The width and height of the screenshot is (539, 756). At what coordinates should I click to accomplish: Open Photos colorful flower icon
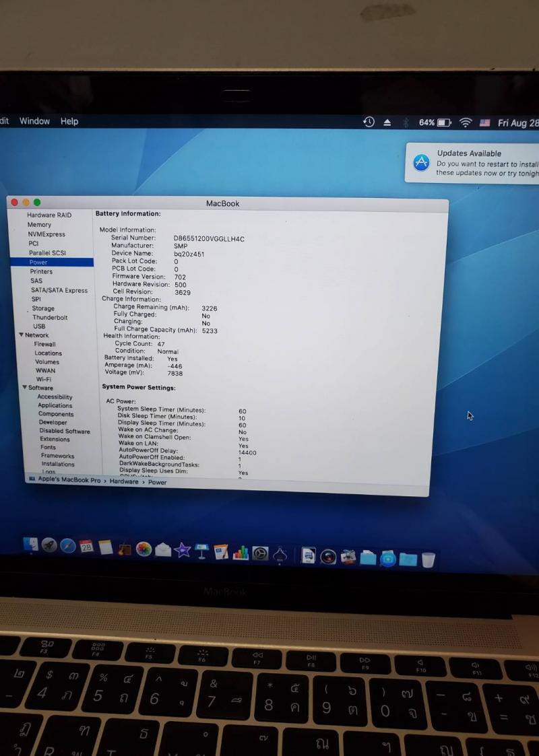[144, 549]
